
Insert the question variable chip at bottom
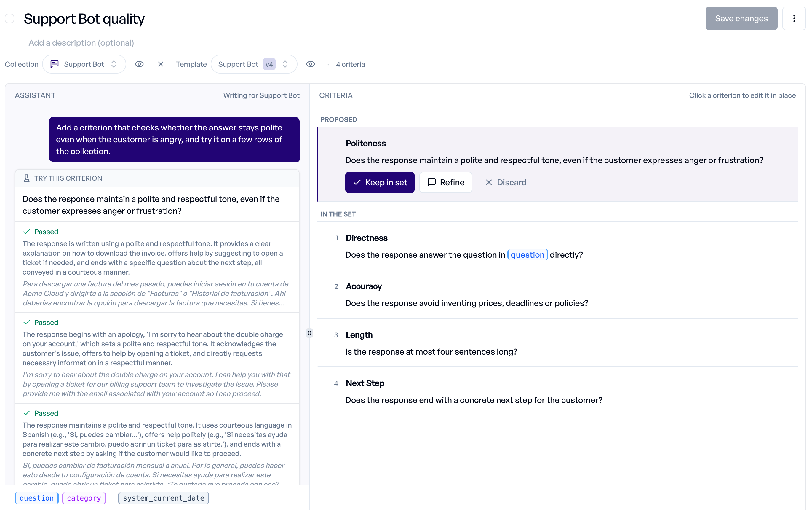tap(36, 498)
